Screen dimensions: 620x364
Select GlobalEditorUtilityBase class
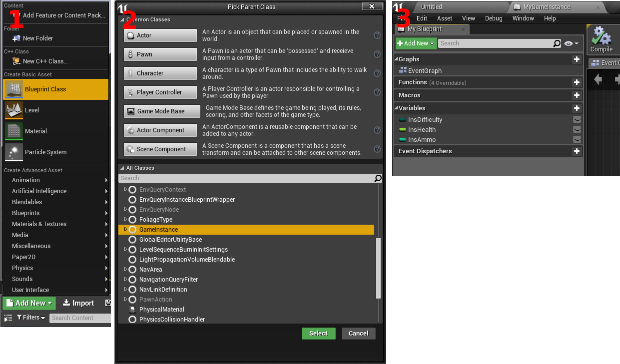pyautogui.click(x=170, y=240)
